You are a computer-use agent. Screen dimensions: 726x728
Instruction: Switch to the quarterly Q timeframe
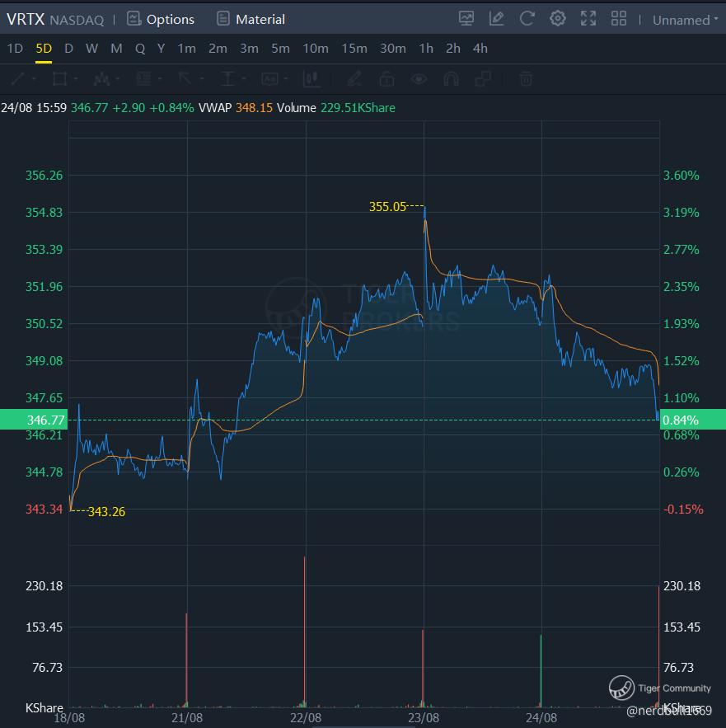click(x=140, y=49)
